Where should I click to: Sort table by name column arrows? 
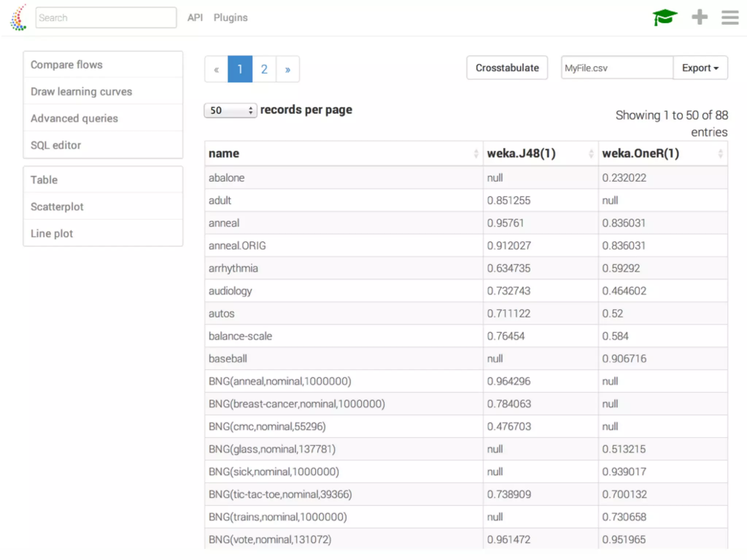click(x=476, y=153)
